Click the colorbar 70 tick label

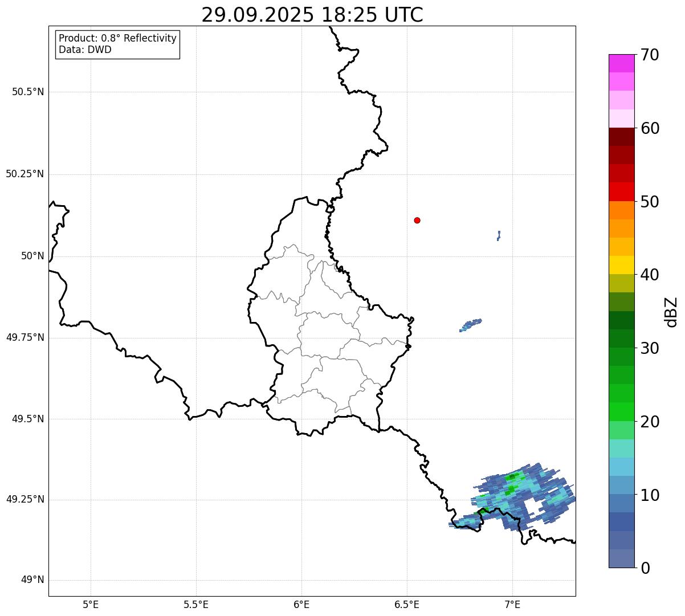[x=650, y=55]
